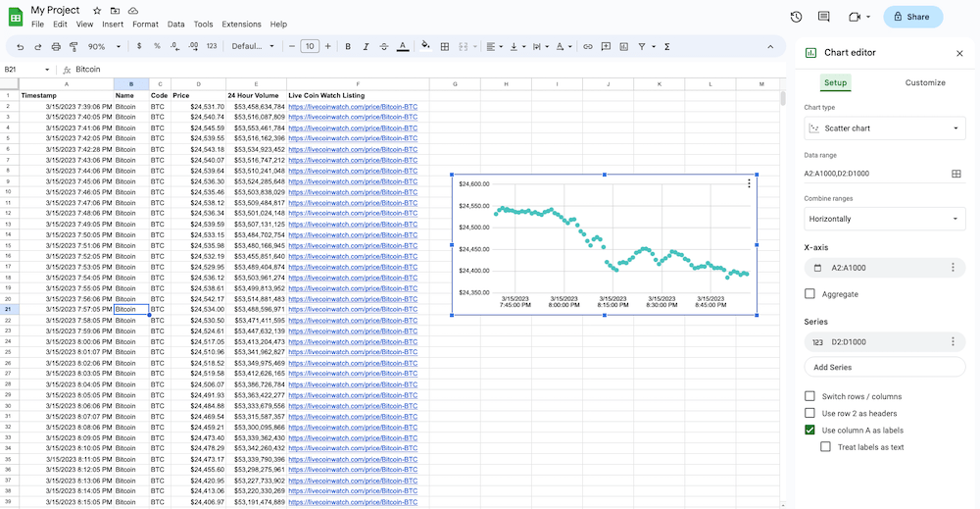Click the insert functions sigma icon
980x509 pixels.
[x=667, y=46]
